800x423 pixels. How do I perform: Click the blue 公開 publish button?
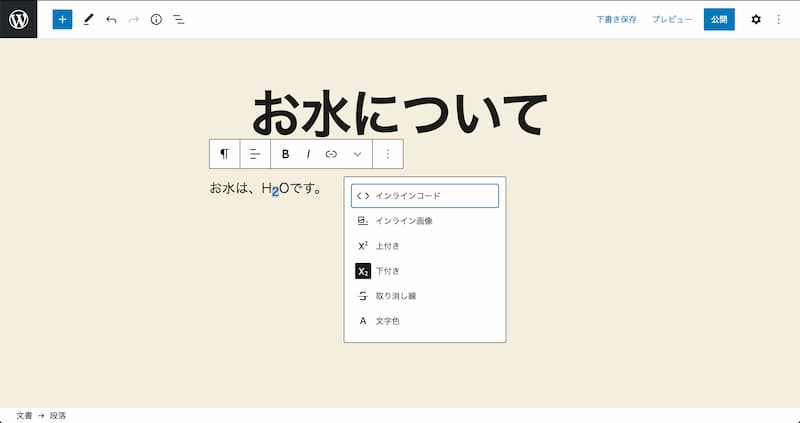click(x=719, y=19)
